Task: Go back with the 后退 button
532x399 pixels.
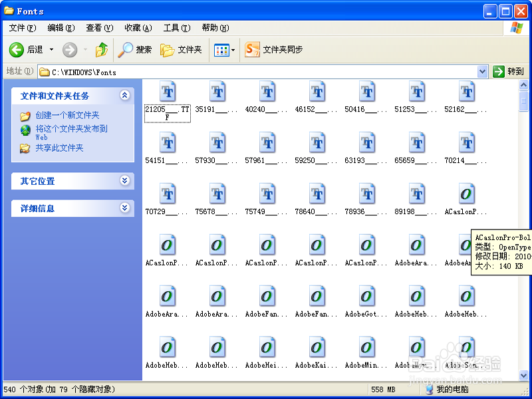Action: click(26, 50)
